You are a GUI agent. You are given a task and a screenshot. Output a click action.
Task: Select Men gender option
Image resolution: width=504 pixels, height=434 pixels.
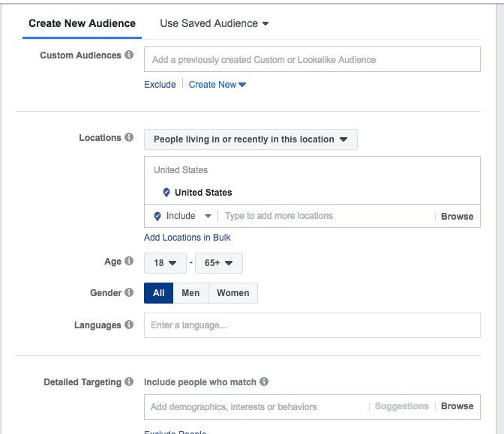coord(190,293)
